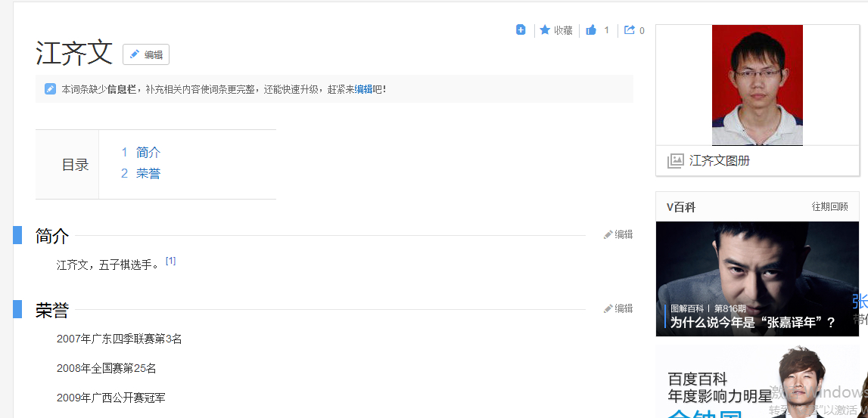
Task: Open reference footnote [1]
Action: click(170, 261)
